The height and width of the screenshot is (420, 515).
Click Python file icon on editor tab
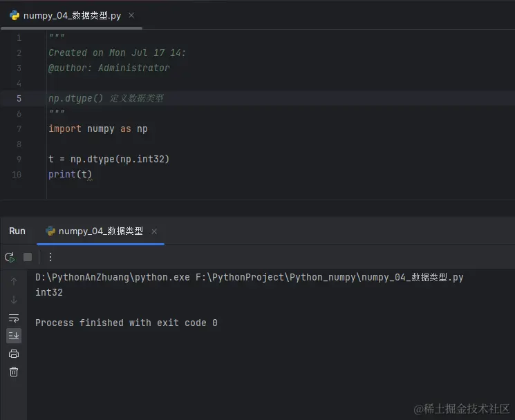pyautogui.click(x=15, y=15)
